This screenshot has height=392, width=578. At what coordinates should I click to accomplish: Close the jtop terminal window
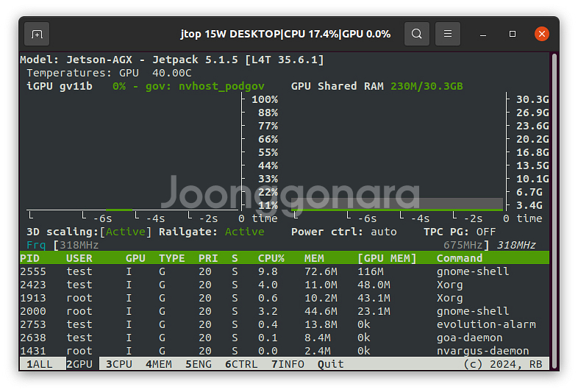tap(542, 34)
